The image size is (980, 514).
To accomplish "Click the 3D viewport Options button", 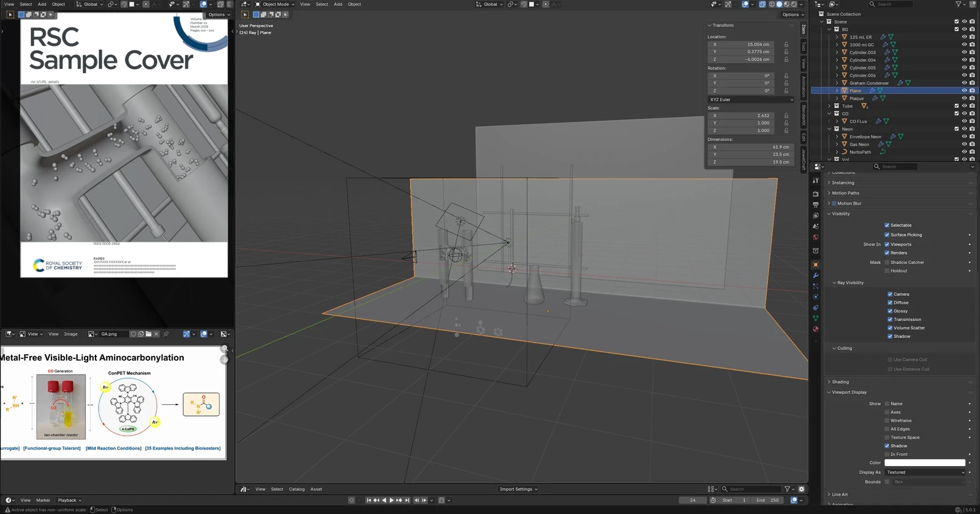I will pos(792,15).
